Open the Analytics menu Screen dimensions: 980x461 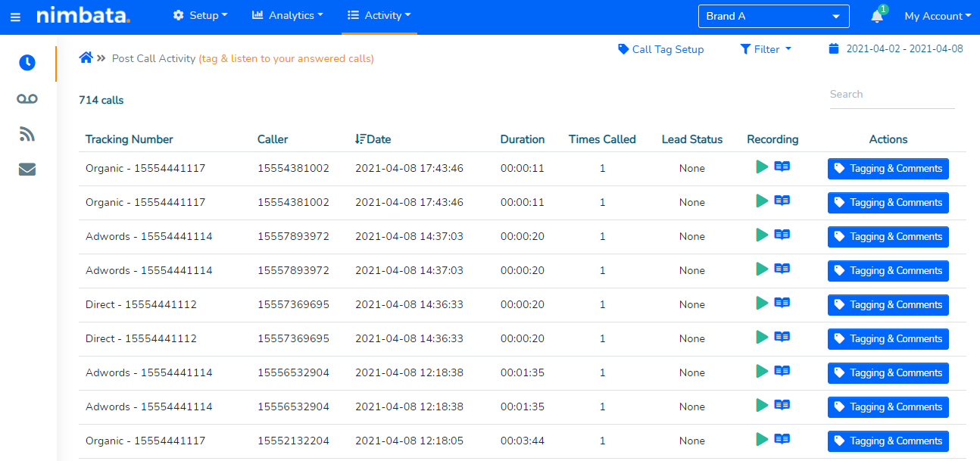(x=287, y=16)
